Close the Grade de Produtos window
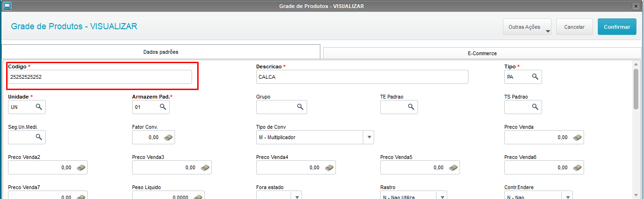This screenshot has height=199, width=644. (636, 6)
